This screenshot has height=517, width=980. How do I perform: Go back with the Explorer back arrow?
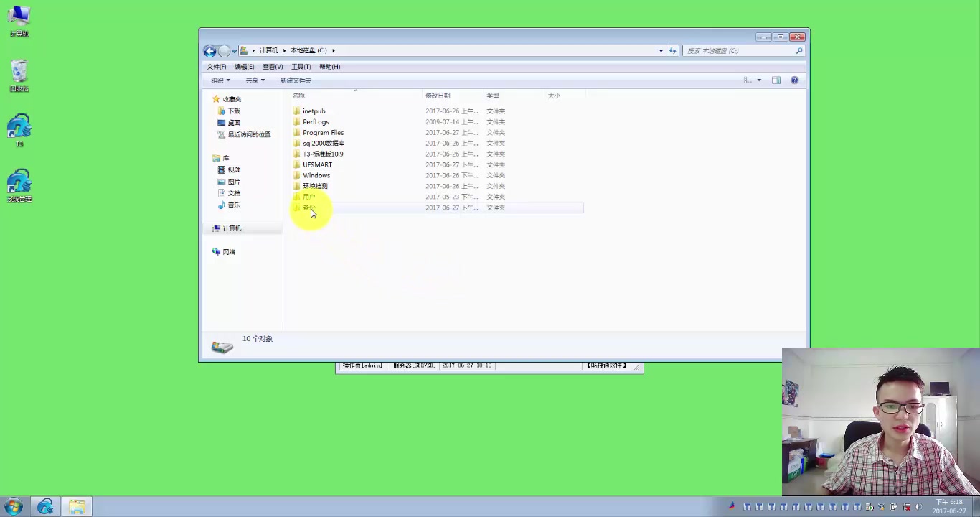coord(209,51)
